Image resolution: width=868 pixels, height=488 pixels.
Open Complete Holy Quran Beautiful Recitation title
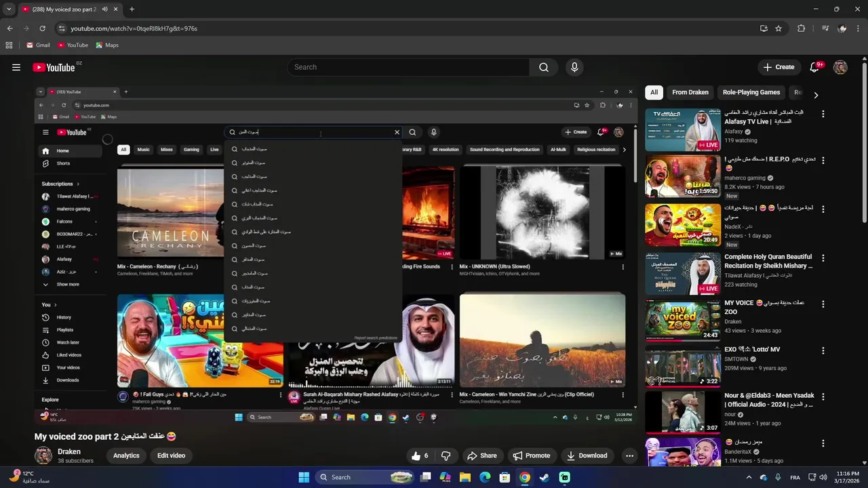[768, 262]
